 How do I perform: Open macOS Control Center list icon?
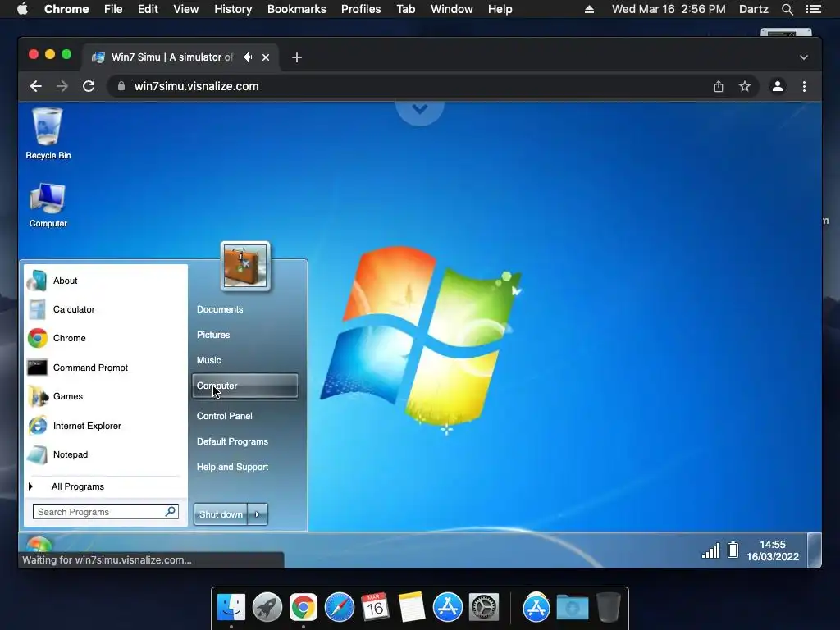click(813, 9)
